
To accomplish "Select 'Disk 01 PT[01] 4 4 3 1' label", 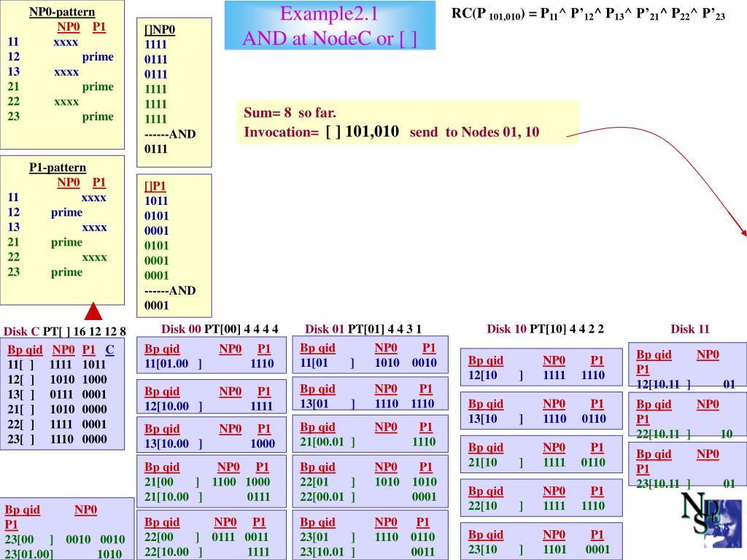I will [x=363, y=329].
